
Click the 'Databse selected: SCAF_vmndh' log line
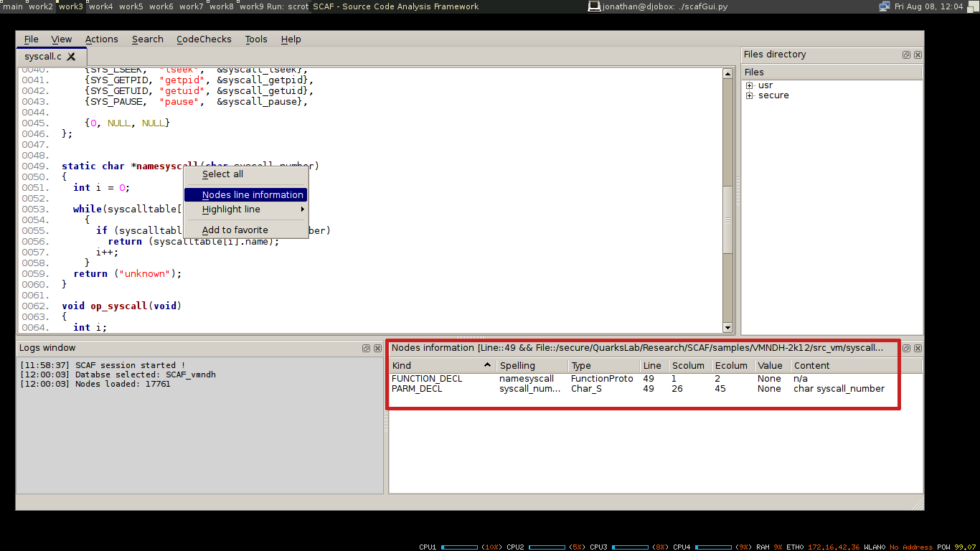[118, 375]
